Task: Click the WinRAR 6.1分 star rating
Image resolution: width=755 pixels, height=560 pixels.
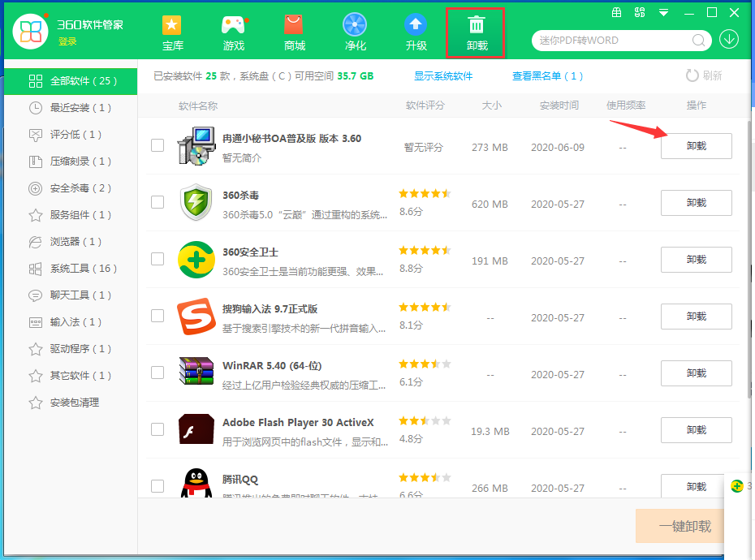Action: point(425,364)
